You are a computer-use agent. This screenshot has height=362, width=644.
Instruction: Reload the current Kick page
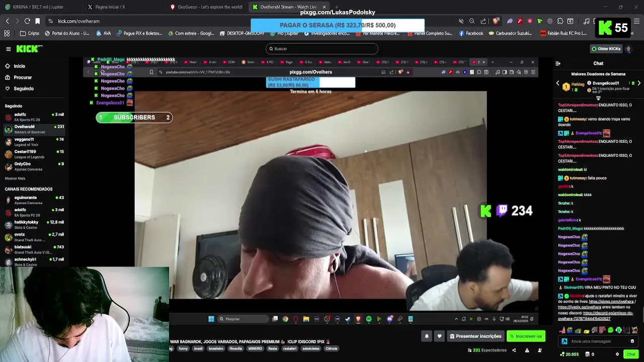(x=27, y=21)
